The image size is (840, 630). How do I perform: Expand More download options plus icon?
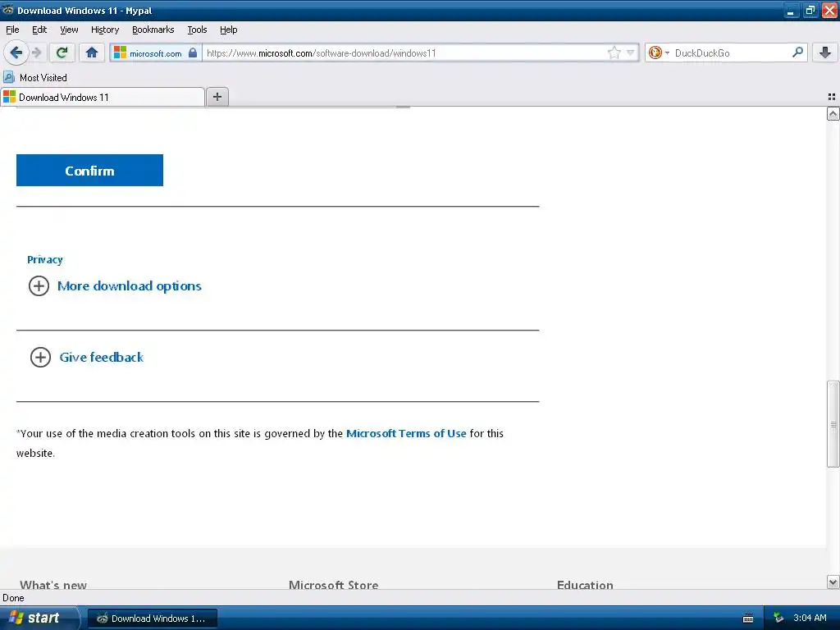pyautogui.click(x=39, y=286)
